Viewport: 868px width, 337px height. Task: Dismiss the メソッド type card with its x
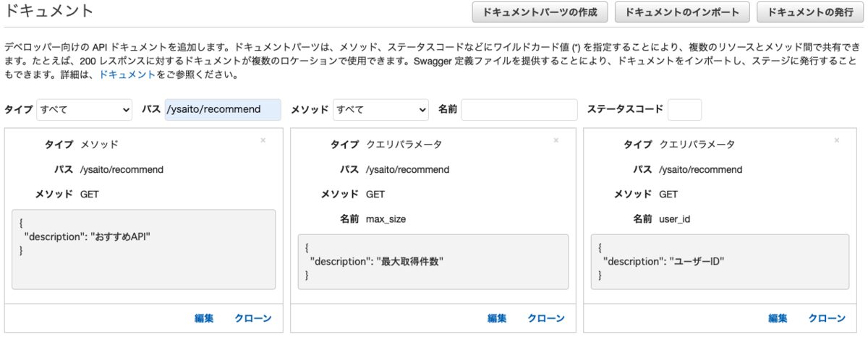point(263,140)
